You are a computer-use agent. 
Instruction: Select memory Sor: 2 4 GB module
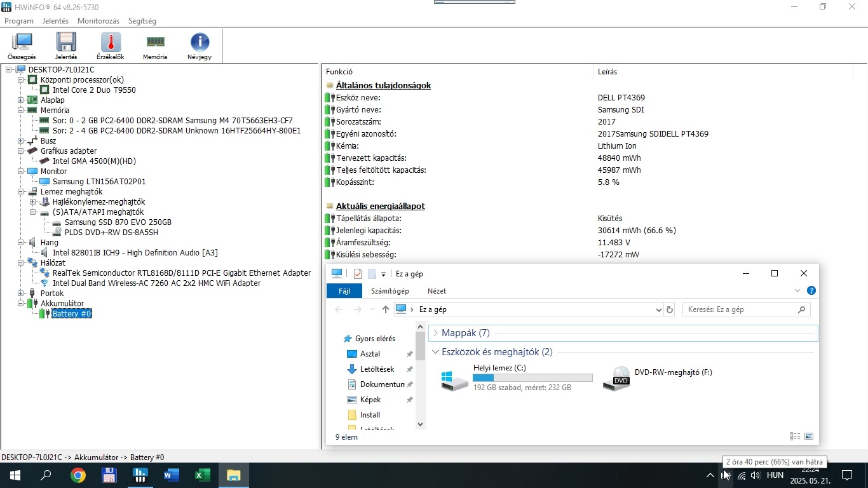point(177,131)
